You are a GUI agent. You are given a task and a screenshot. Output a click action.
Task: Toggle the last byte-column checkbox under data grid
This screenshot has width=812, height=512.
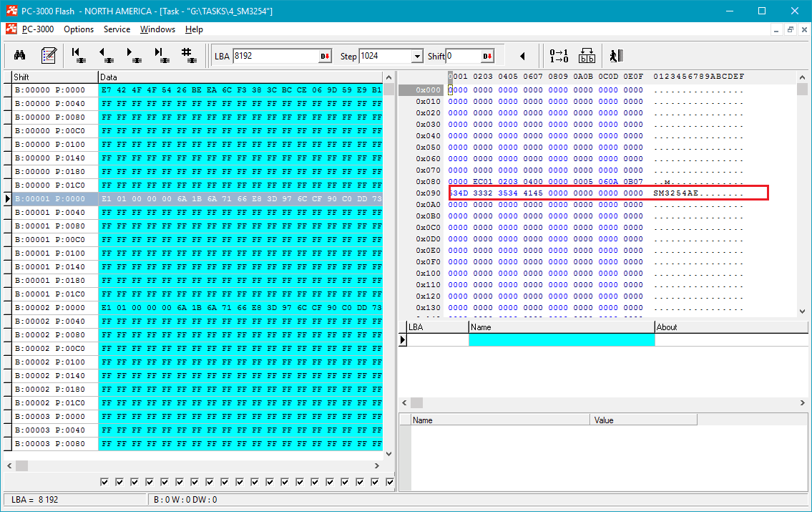[x=390, y=482]
